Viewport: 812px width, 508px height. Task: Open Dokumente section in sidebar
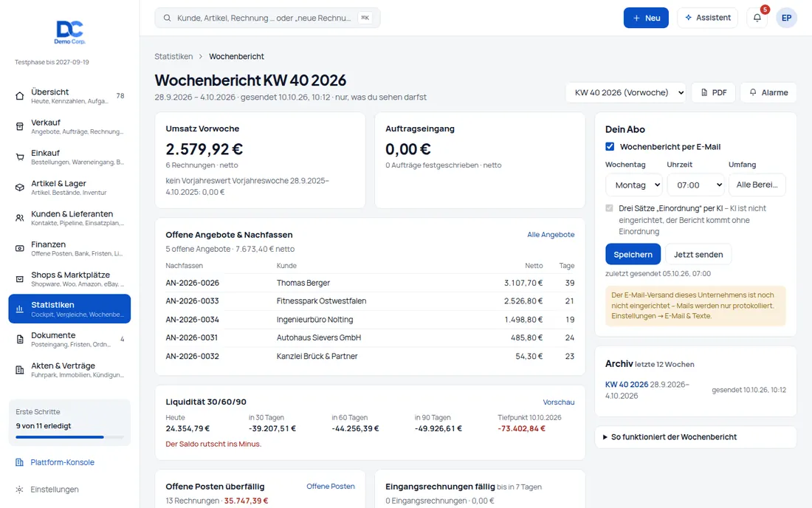pyautogui.click(x=69, y=340)
